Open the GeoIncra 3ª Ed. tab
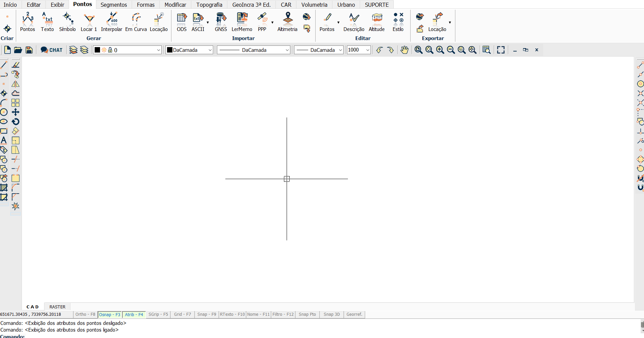The width and height of the screenshot is (644, 338). pos(251,5)
